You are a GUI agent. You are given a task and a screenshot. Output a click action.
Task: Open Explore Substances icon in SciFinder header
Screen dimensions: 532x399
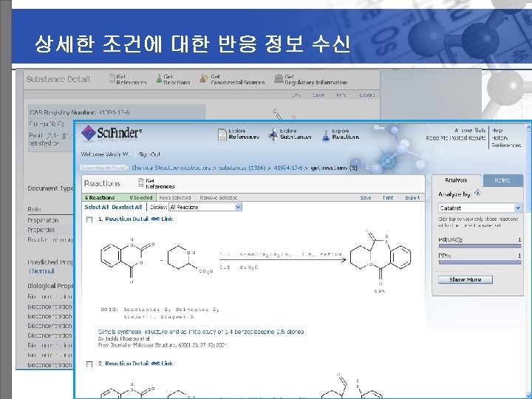[x=273, y=134]
